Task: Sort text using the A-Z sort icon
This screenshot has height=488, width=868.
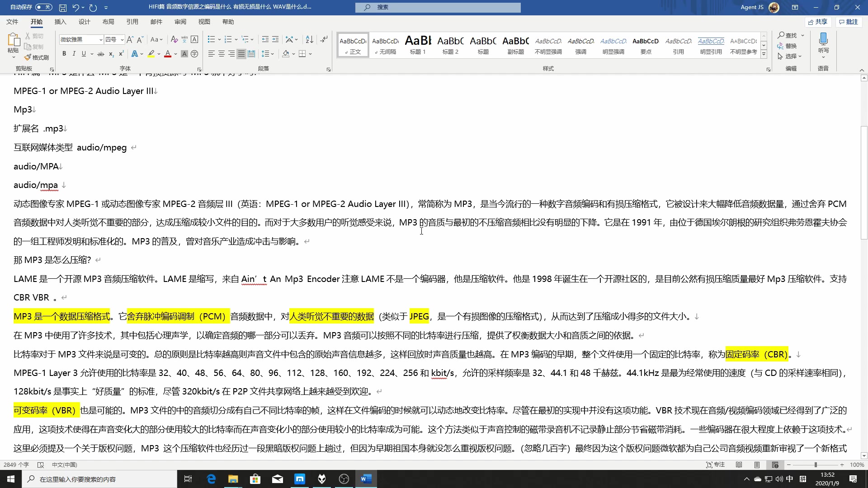Action: point(309,40)
